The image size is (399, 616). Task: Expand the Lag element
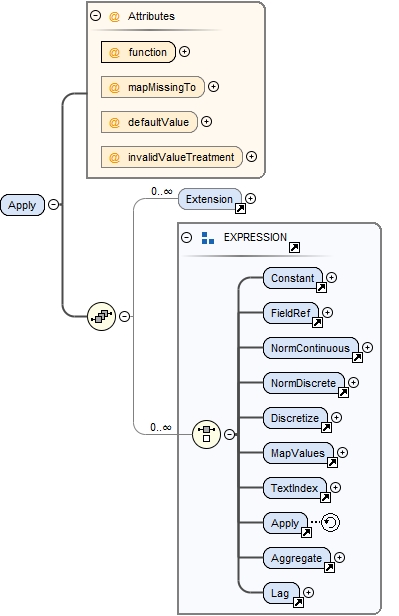[309, 592]
